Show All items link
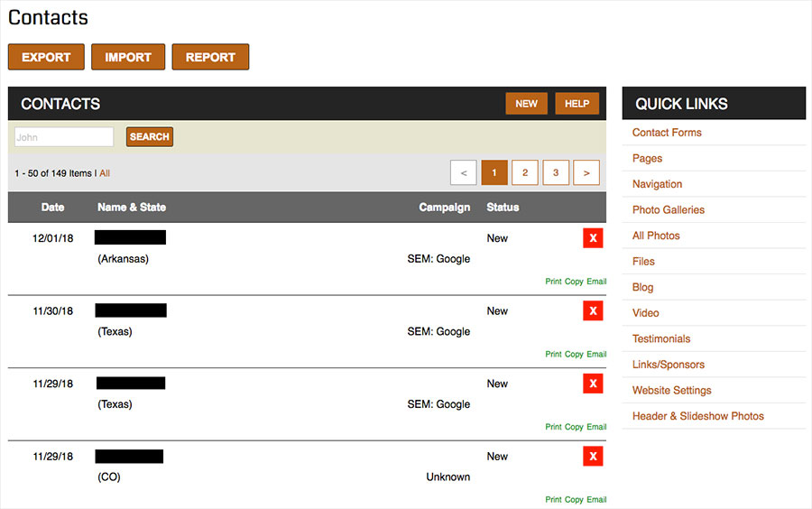The width and height of the screenshot is (812, 509). click(x=105, y=173)
